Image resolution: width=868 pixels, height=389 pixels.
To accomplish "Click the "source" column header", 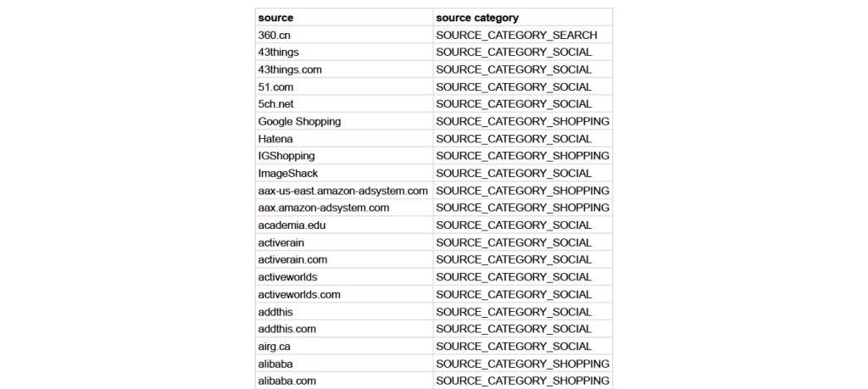I will [276, 18].
